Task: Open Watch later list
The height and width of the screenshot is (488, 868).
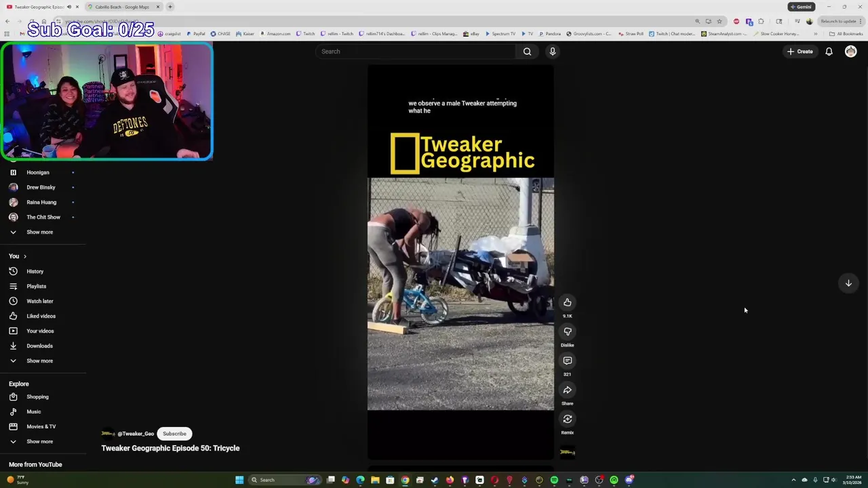Action: click(39, 301)
